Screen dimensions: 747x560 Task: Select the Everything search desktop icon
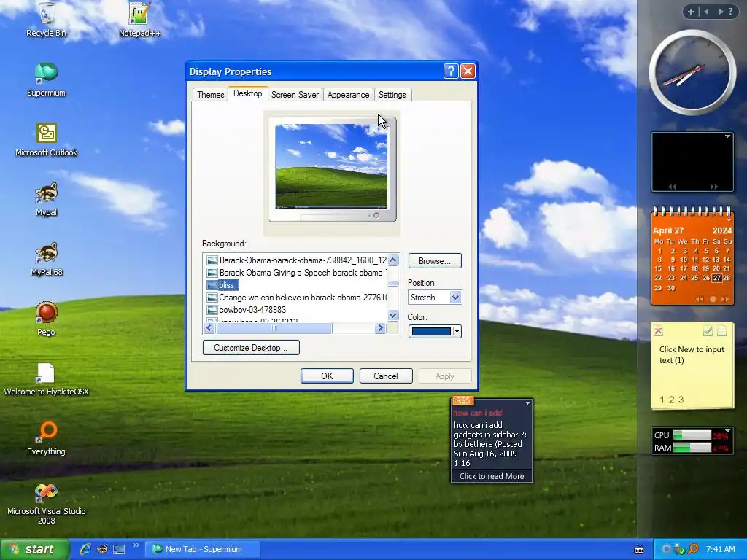pyautogui.click(x=46, y=438)
